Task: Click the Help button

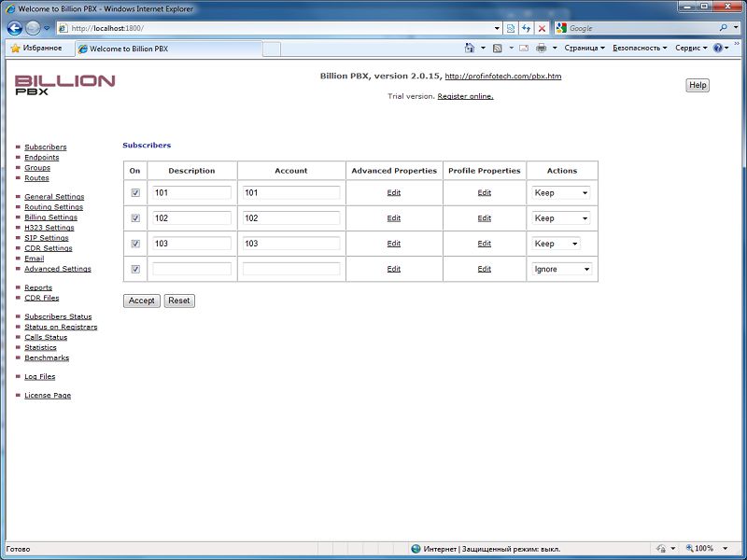Action: coord(698,85)
